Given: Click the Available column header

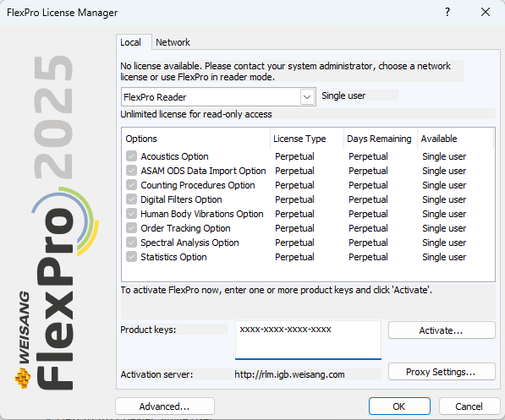Looking at the screenshot, I should [455, 139].
